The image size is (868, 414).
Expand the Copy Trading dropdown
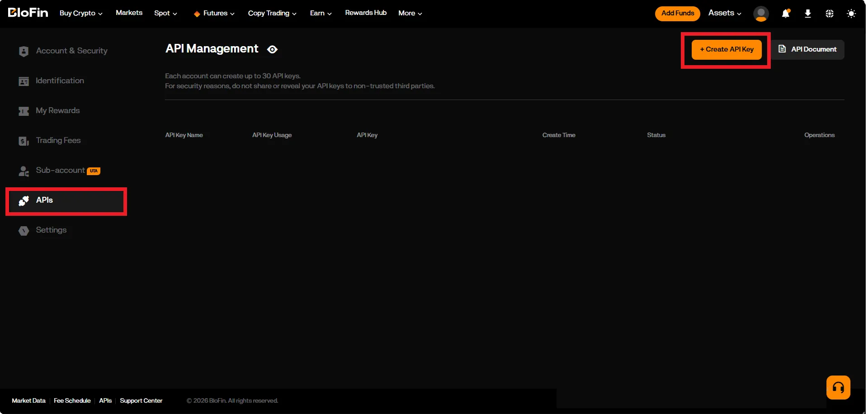pyautogui.click(x=272, y=13)
